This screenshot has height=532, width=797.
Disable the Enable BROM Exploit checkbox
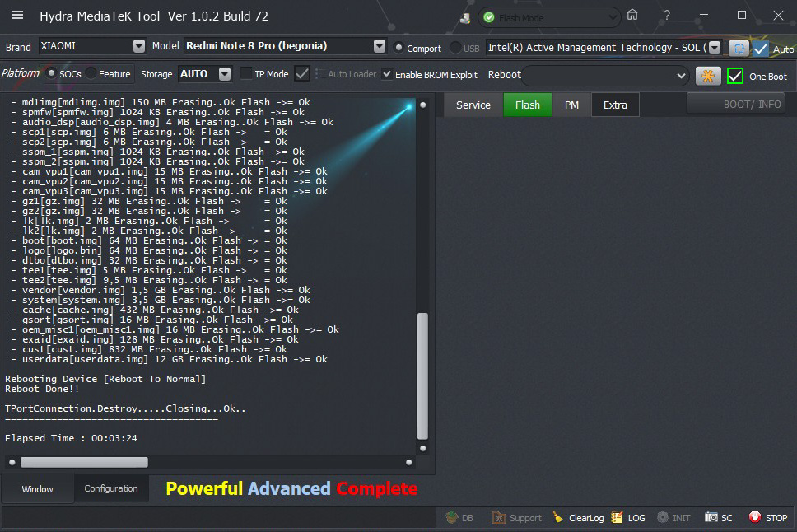pos(387,74)
